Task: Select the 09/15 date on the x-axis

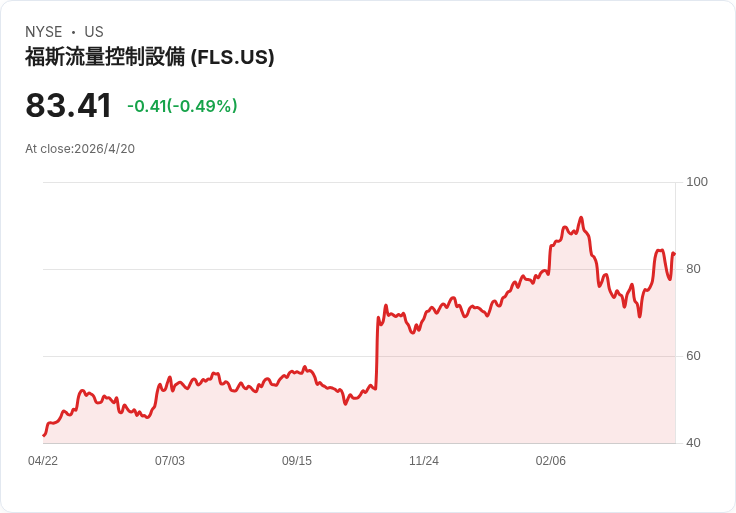Action: (x=297, y=461)
